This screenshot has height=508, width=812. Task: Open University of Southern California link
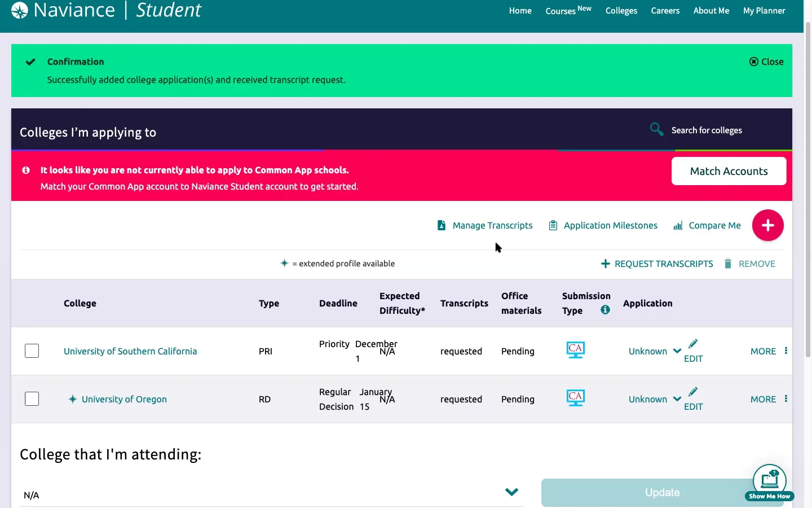[x=130, y=351]
